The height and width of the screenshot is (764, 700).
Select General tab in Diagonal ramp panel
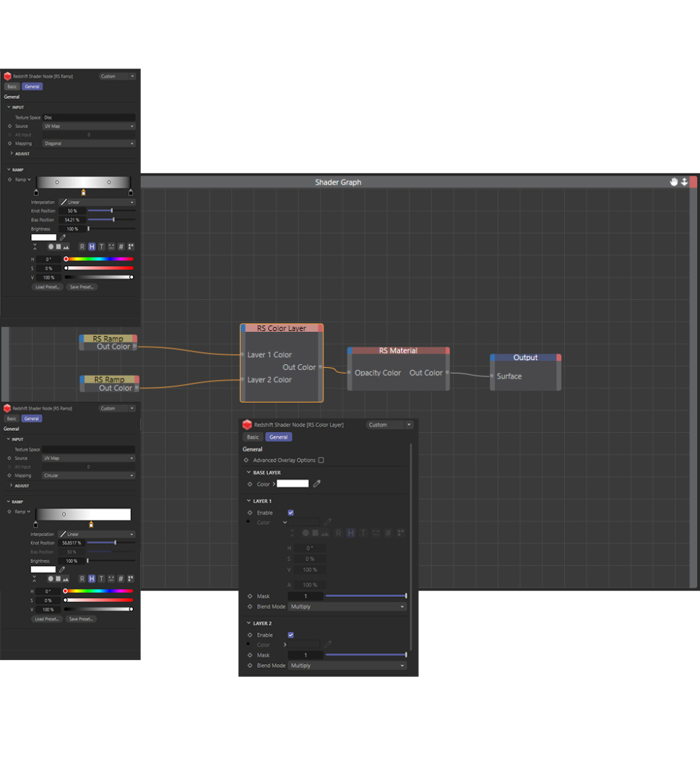(32, 87)
